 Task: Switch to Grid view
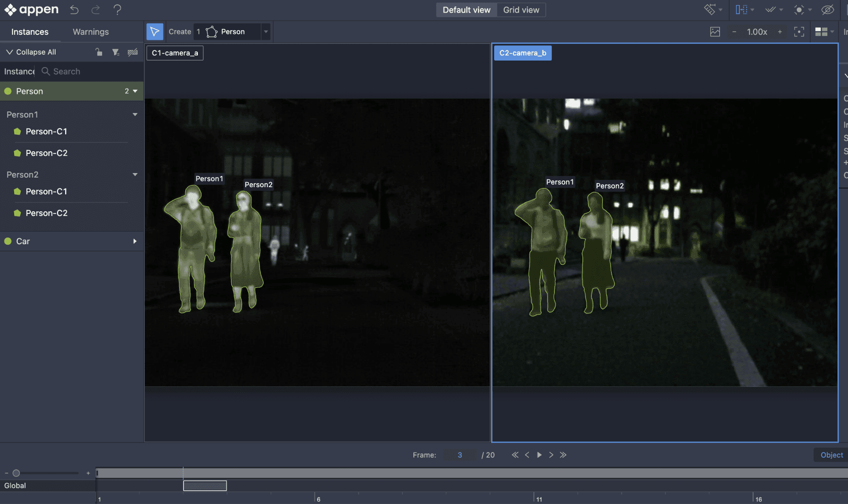coord(521,10)
